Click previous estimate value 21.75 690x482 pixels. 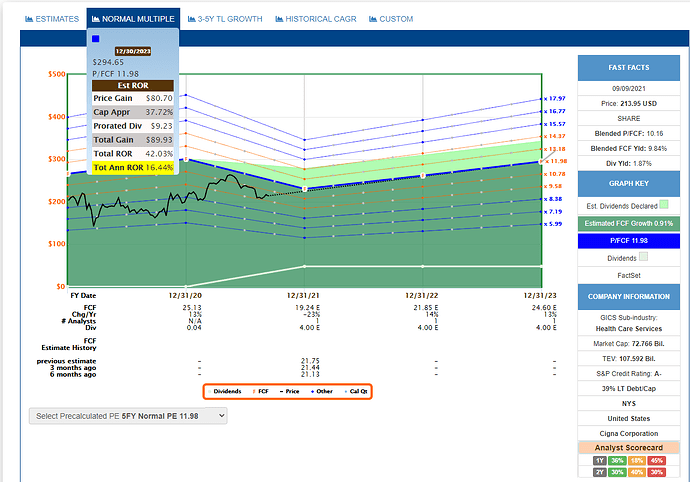pos(310,361)
